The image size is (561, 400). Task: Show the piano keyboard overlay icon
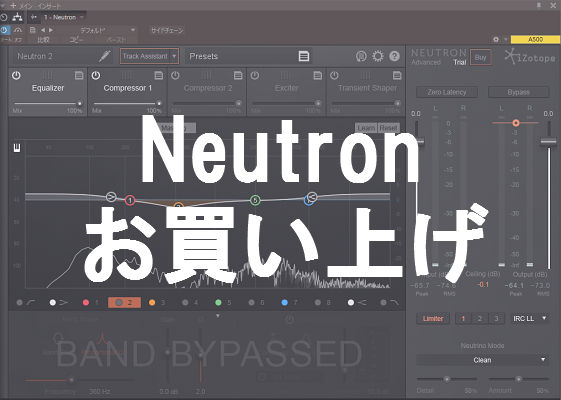click(17, 148)
